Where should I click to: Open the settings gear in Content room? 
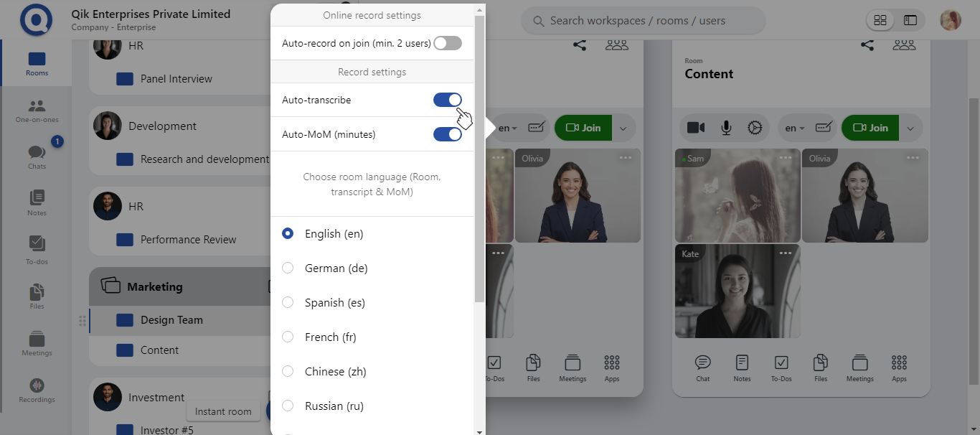click(x=755, y=127)
